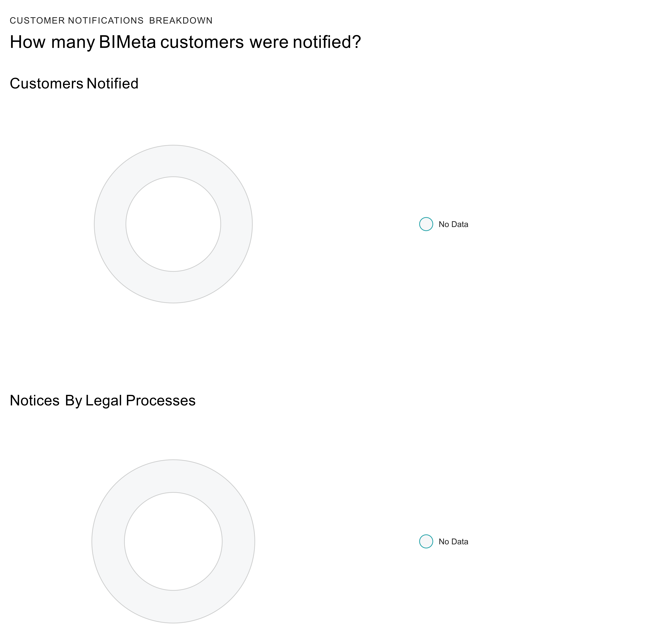Click Customers in the Customers Notified heading
This screenshot has width=662, height=644.
point(46,84)
